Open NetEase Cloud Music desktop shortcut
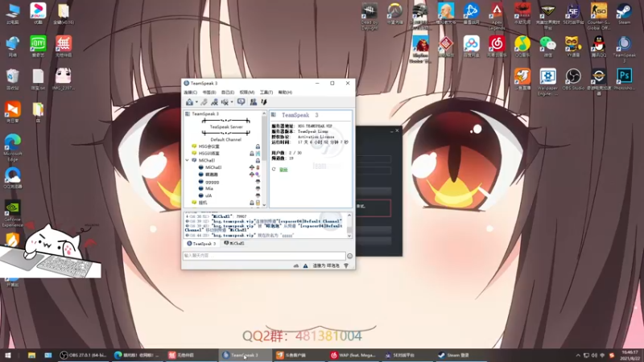The width and height of the screenshot is (644, 362). (497, 47)
